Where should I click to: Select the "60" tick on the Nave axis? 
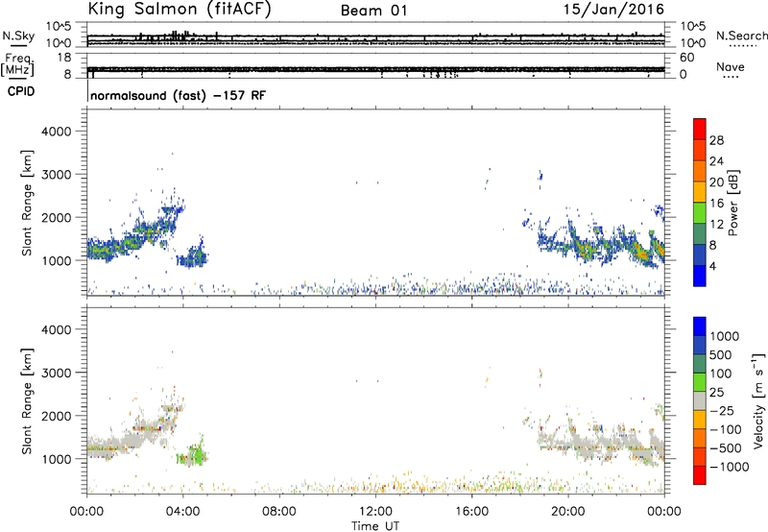[x=686, y=58]
